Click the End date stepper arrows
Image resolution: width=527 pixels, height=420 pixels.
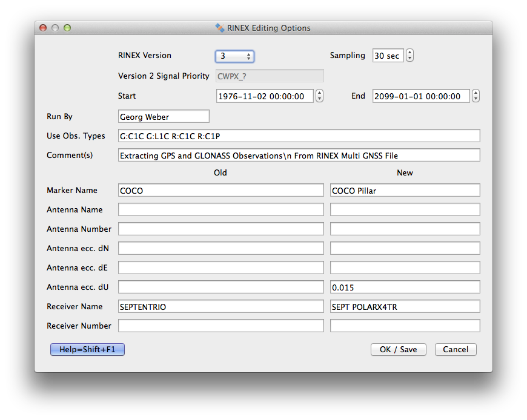click(x=476, y=96)
